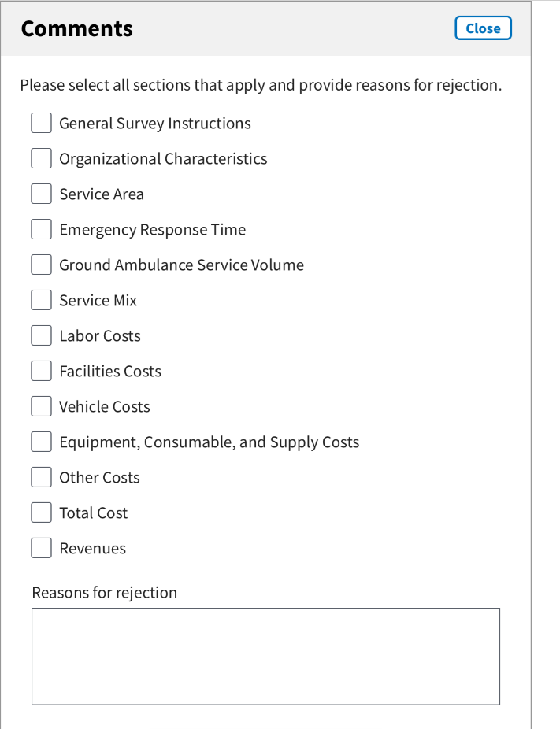This screenshot has height=729, width=560.
Task: Check the General Survey Instructions checkbox
Action: click(42, 124)
